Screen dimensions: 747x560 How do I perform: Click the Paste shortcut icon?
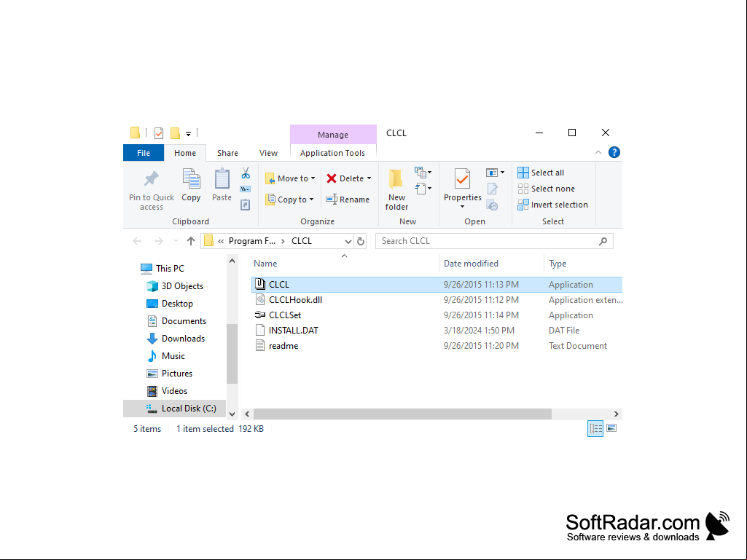pyautogui.click(x=246, y=205)
